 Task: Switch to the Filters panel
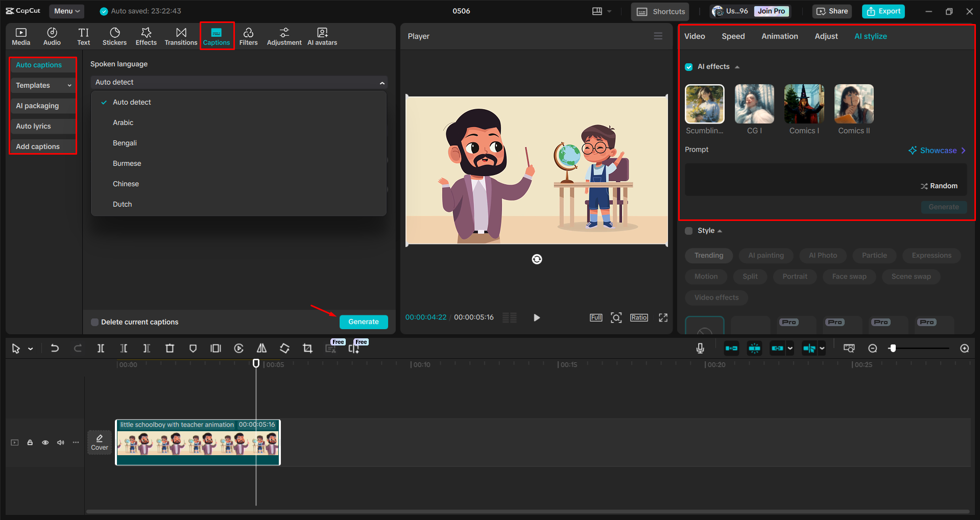tap(248, 36)
